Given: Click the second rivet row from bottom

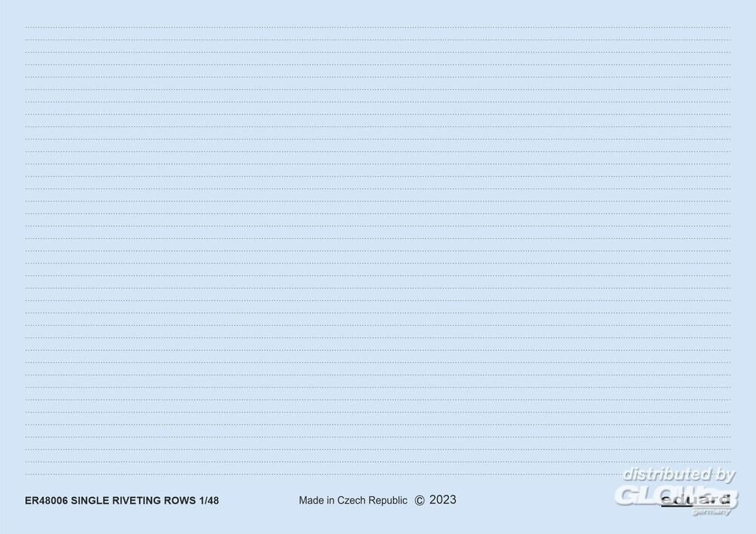Looking at the screenshot, I should tap(378, 449).
